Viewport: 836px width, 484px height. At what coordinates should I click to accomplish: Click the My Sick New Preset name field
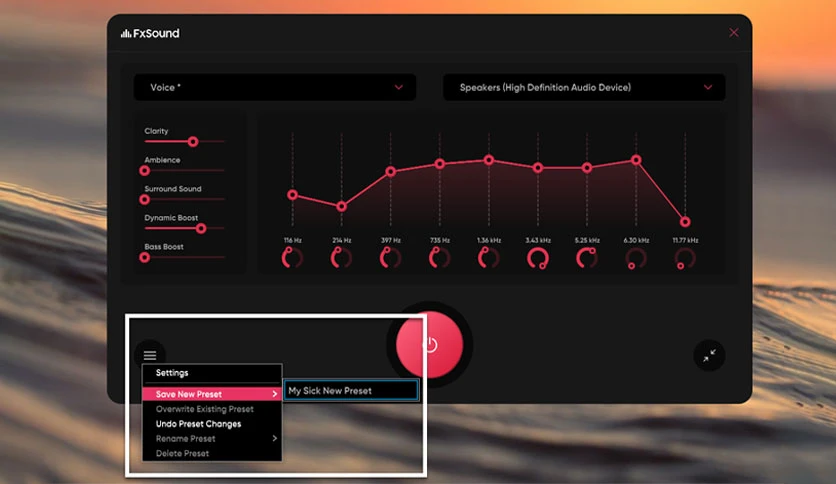click(351, 391)
